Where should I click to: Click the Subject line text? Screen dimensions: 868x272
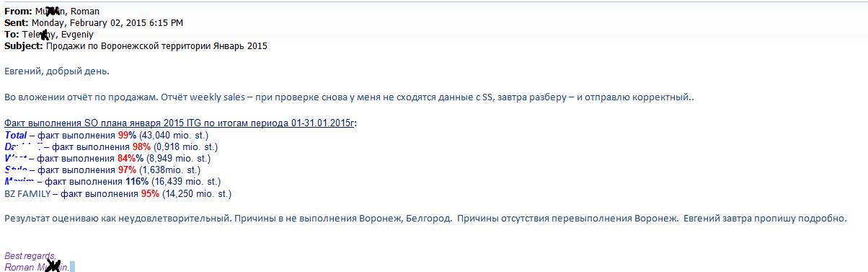(x=156, y=46)
